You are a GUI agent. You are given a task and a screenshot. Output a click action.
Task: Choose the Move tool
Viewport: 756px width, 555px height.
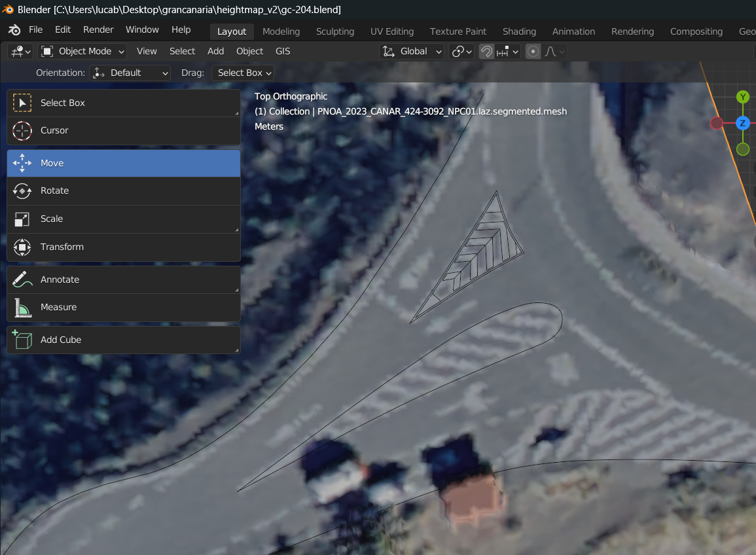pyautogui.click(x=124, y=163)
